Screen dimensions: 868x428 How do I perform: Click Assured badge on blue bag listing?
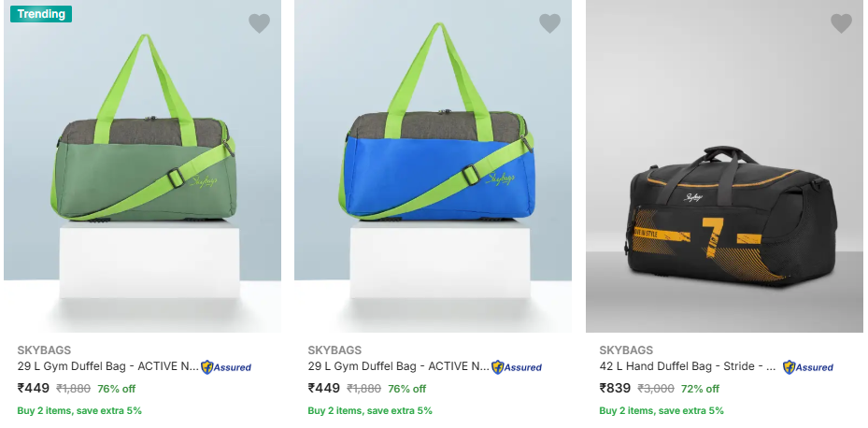click(x=517, y=367)
